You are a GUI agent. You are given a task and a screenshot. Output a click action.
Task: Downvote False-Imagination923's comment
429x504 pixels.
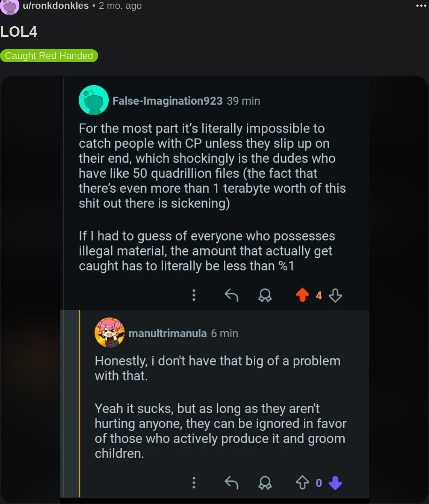[x=335, y=296]
